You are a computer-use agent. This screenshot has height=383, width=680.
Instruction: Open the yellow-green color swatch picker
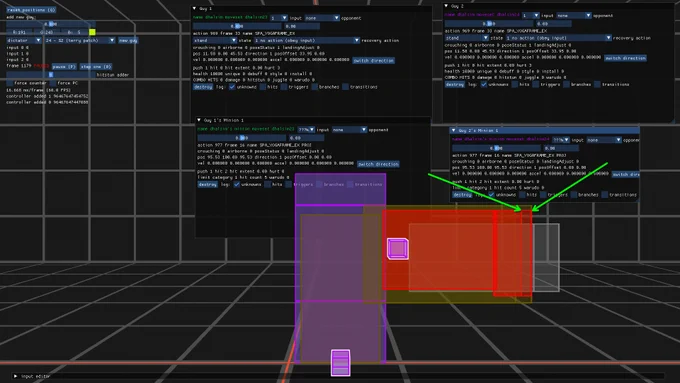pos(92,32)
